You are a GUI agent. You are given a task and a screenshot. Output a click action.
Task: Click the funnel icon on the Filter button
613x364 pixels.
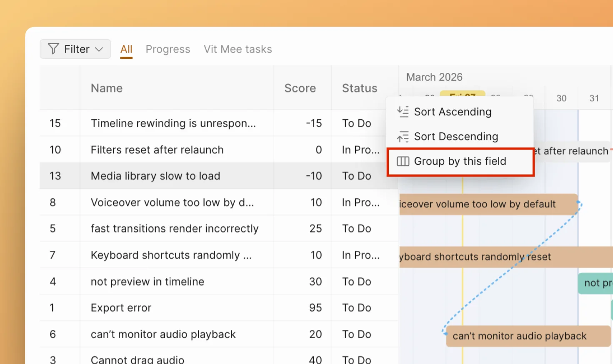(x=53, y=49)
